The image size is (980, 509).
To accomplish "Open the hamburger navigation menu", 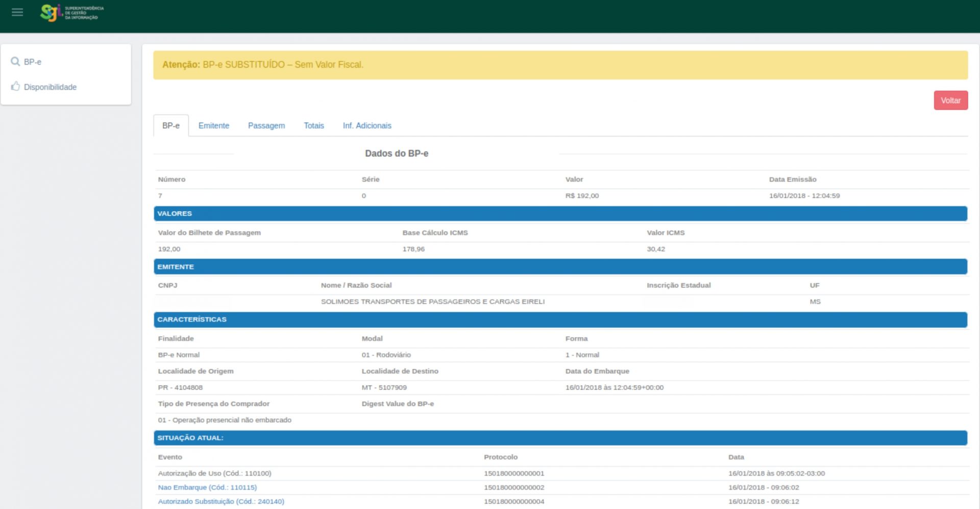I will coord(17,12).
